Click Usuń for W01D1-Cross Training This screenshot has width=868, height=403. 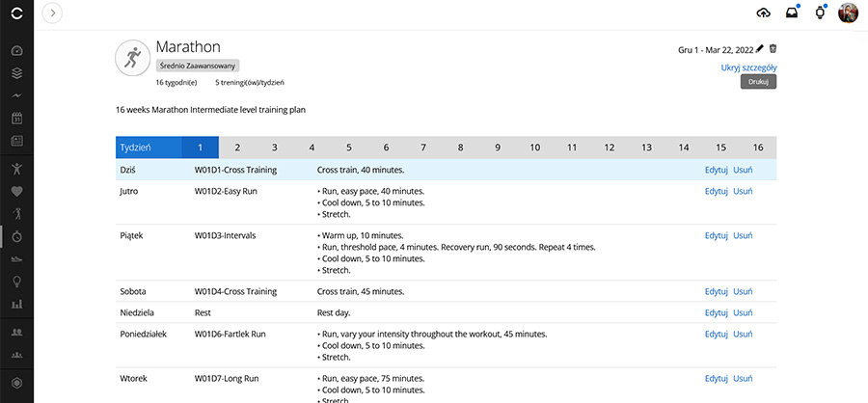(x=743, y=170)
